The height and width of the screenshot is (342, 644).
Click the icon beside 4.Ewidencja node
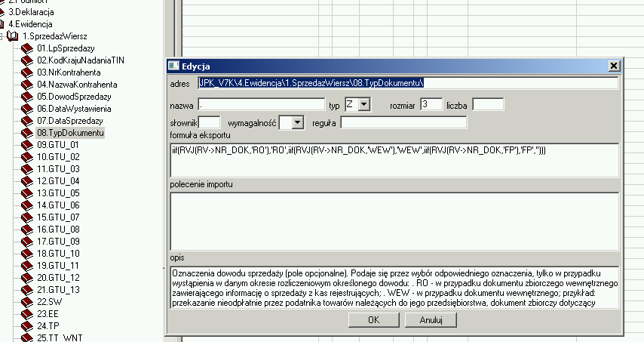click(x=2, y=24)
